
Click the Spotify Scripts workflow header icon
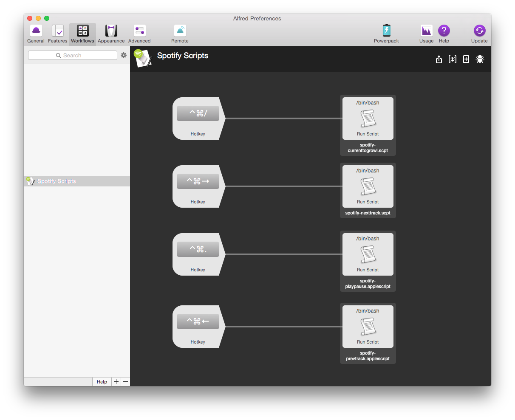coord(142,58)
